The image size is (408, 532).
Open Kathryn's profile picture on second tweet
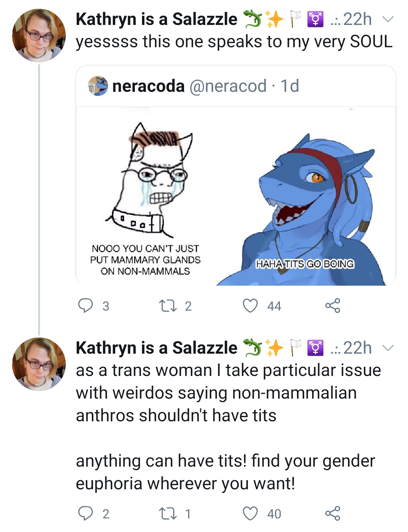pyautogui.click(x=39, y=364)
